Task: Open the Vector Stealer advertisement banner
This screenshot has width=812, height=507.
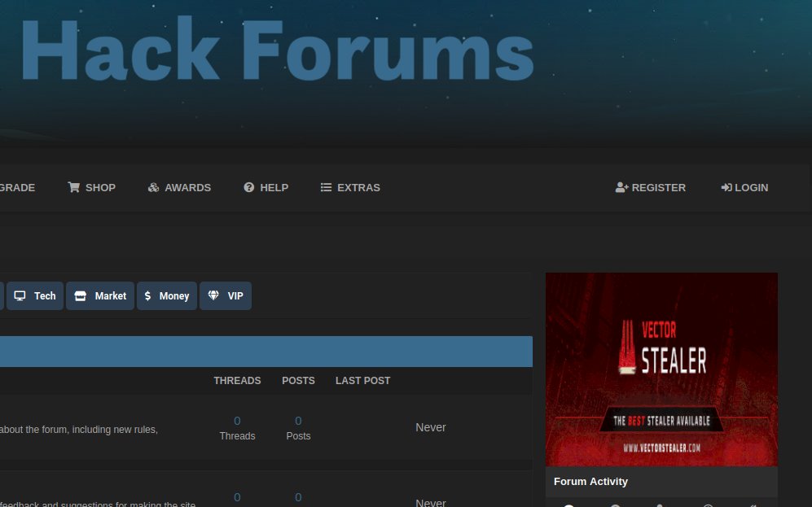Action: tap(661, 369)
